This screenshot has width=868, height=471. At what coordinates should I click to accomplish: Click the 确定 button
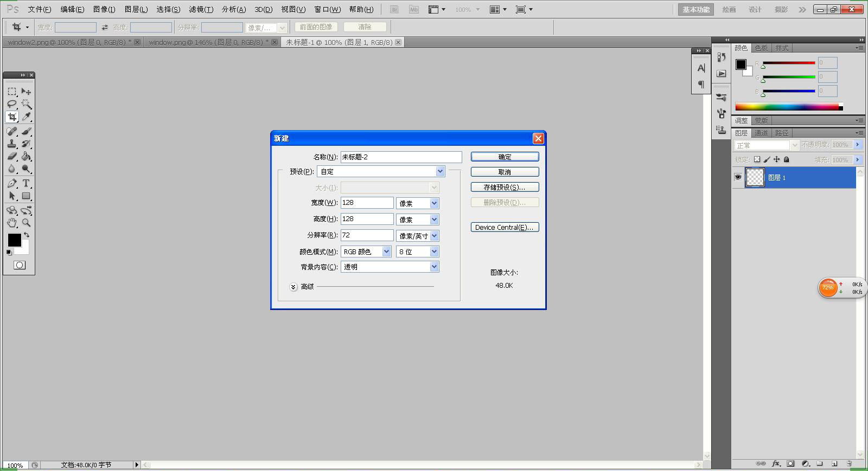click(505, 157)
